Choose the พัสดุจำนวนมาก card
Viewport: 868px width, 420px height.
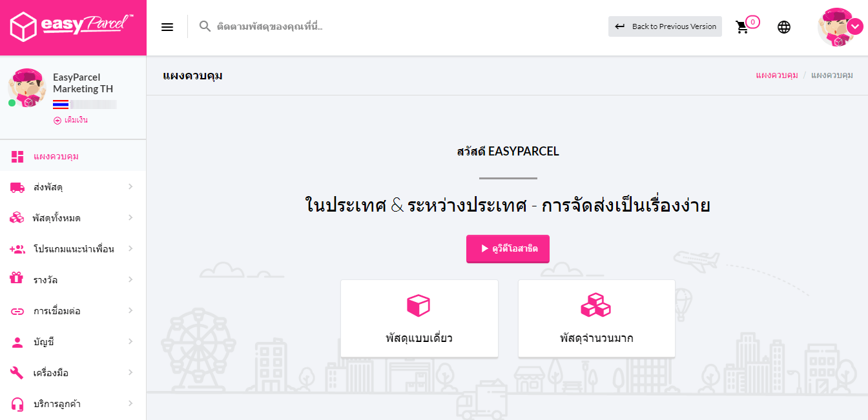[597, 318]
